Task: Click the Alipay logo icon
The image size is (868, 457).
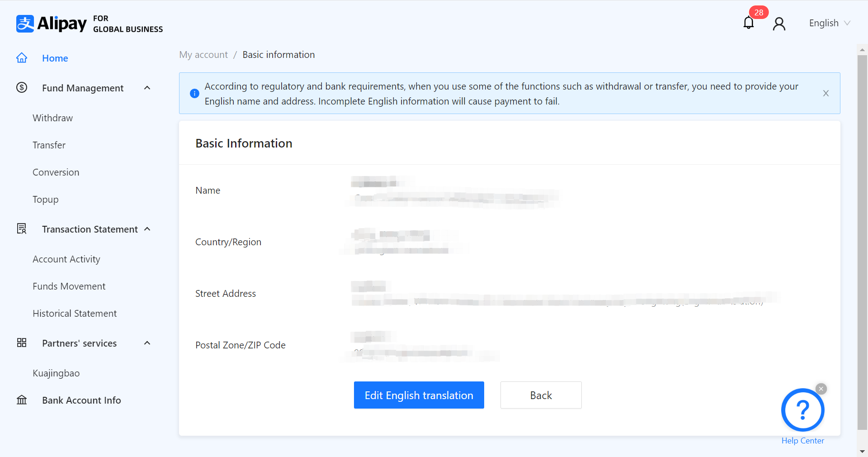Action: point(25,24)
